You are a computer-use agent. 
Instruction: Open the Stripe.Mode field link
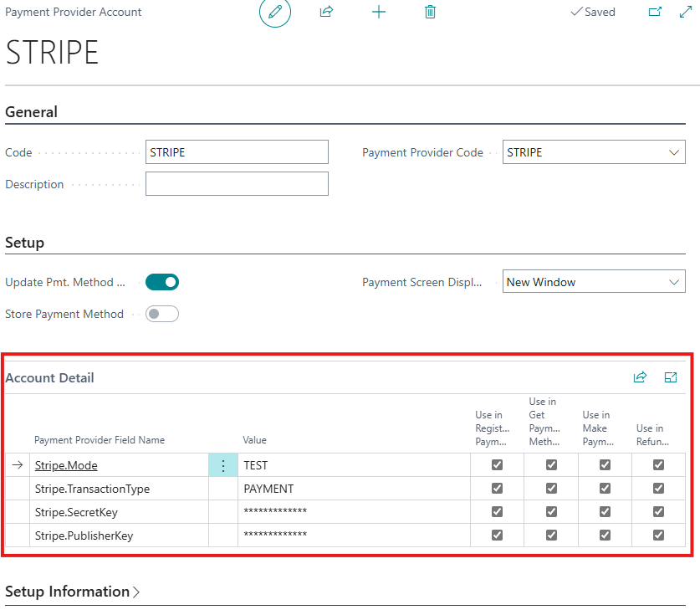[72, 465]
